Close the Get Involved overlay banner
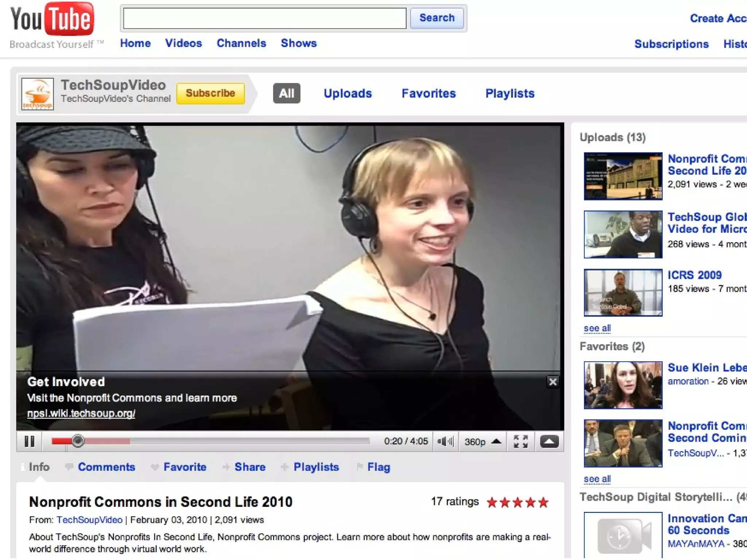This screenshot has width=747, height=560. (553, 382)
